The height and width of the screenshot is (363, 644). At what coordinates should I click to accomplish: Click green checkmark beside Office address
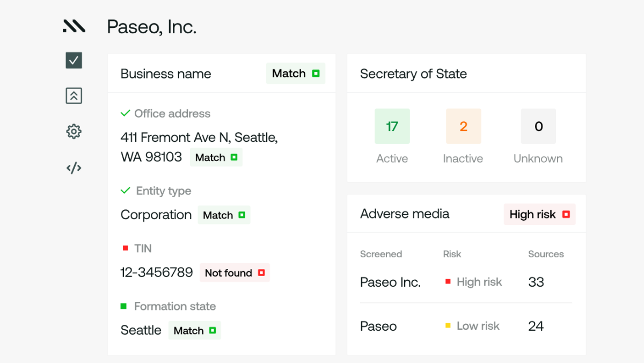(x=126, y=113)
